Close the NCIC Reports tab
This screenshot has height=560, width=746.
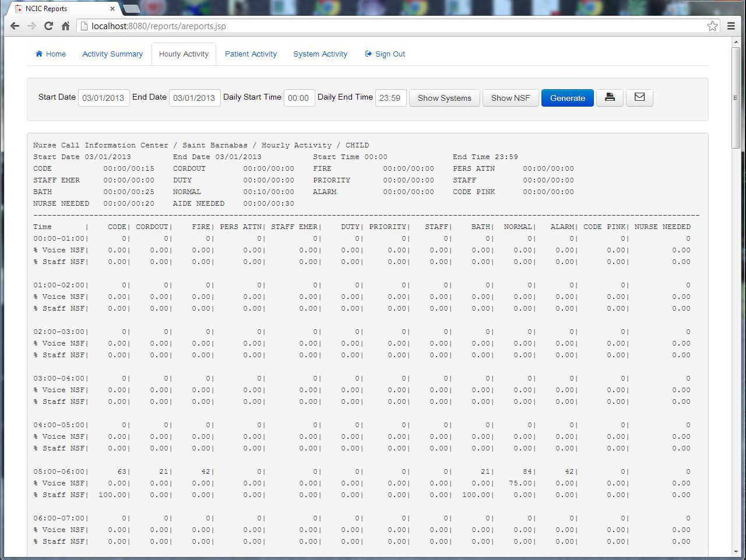112,9
